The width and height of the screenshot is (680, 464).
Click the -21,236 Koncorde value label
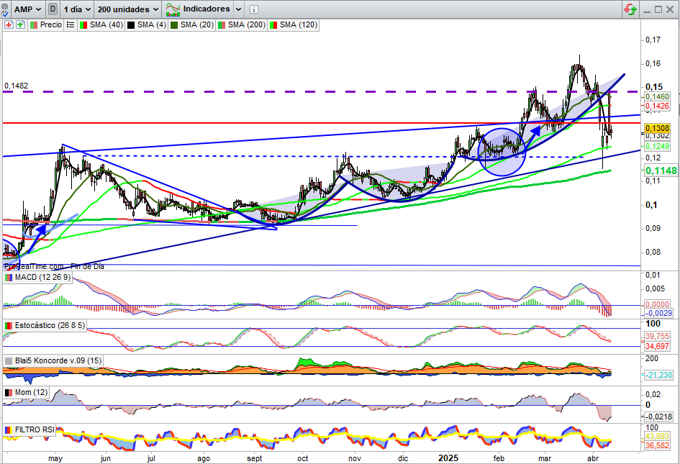click(658, 375)
